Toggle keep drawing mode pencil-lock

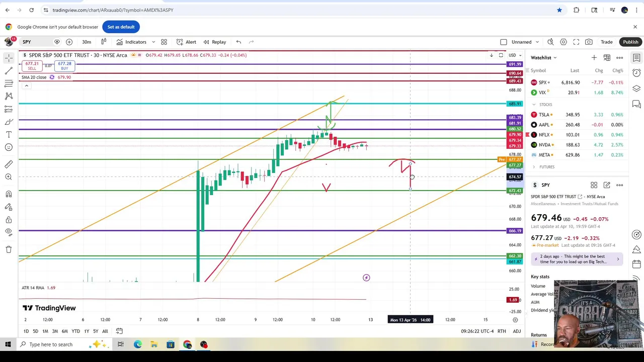(9, 207)
